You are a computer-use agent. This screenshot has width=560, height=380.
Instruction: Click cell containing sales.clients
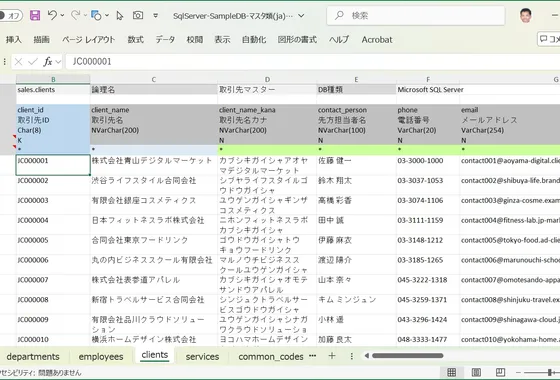[x=53, y=90]
